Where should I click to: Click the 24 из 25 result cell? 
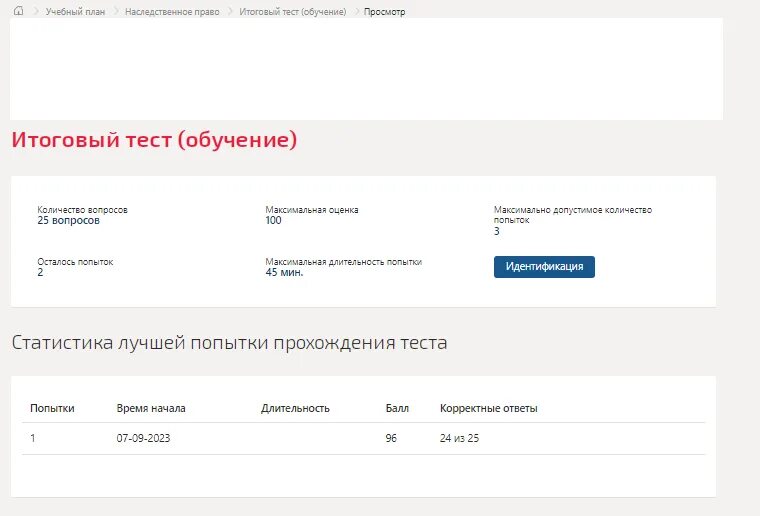[x=459, y=438]
